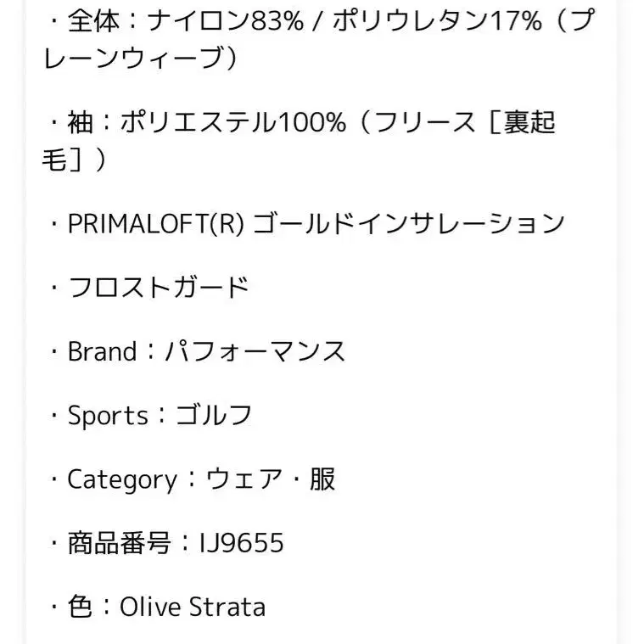
Task: Click the 全体 label text
Action: coord(94,20)
